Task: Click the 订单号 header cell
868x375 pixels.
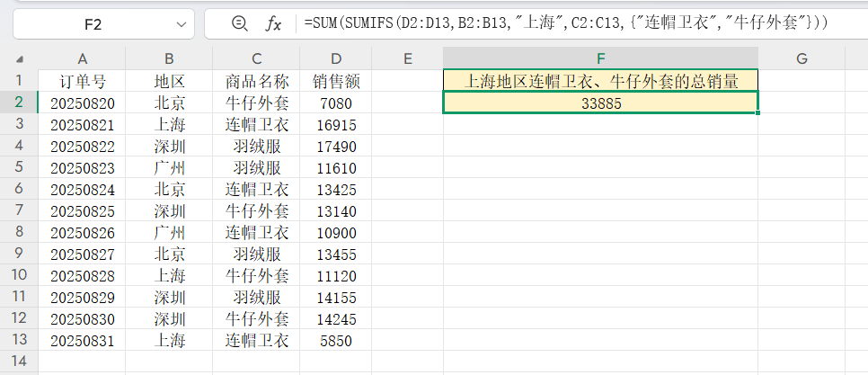Action: [x=82, y=82]
